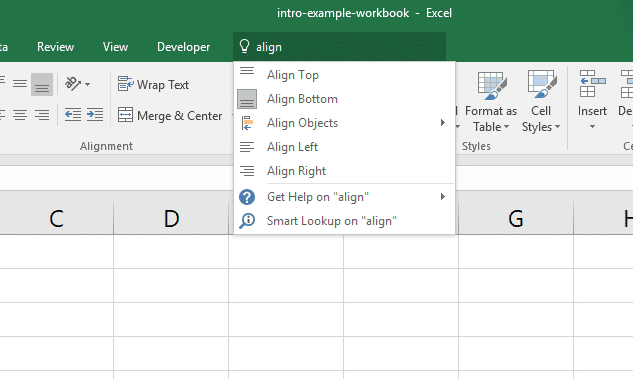Image resolution: width=633 pixels, height=379 pixels.
Task: Click the Wrap Text icon
Action: [126, 84]
